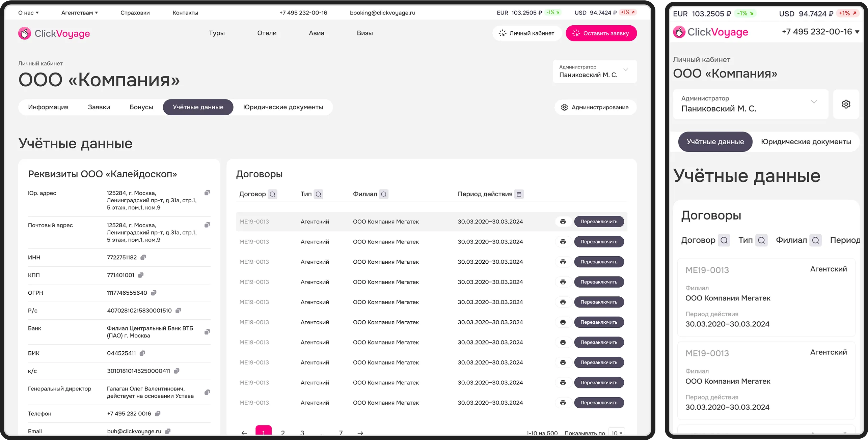Search by Тип column in mobile view
The width and height of the screenshot is (868, 440).
click(761, 240)
